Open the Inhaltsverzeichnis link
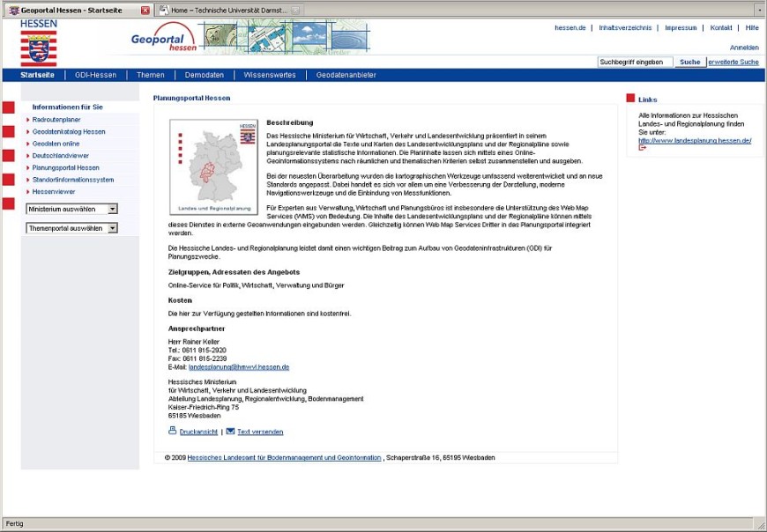767x532 pixels. pos(625,28)
